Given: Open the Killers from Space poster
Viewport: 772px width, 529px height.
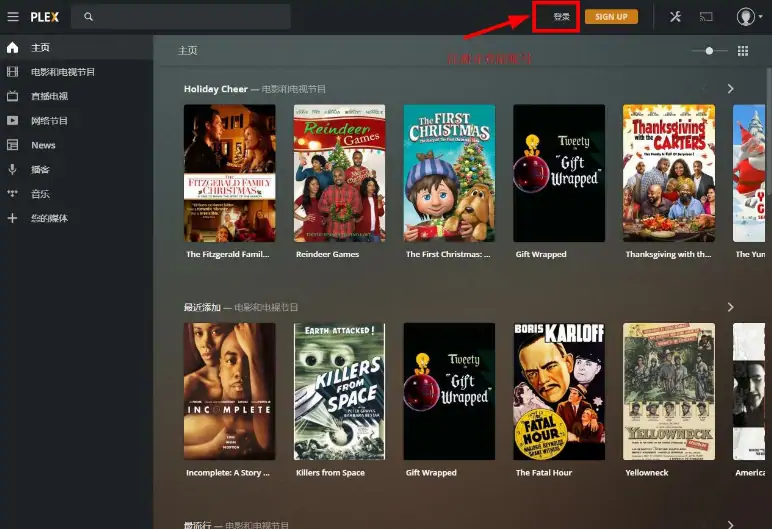Looking at the screenshot, I should [x=339, y=392].
